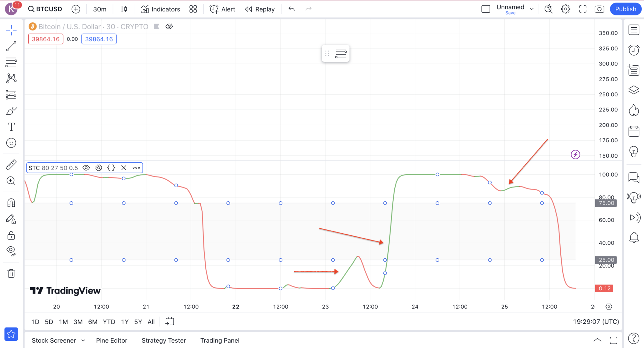Image resolution: width=644 pixels, height=348 pixels.
Task: Enable magnet snapping mode
Action: click(x=11, y=203)
